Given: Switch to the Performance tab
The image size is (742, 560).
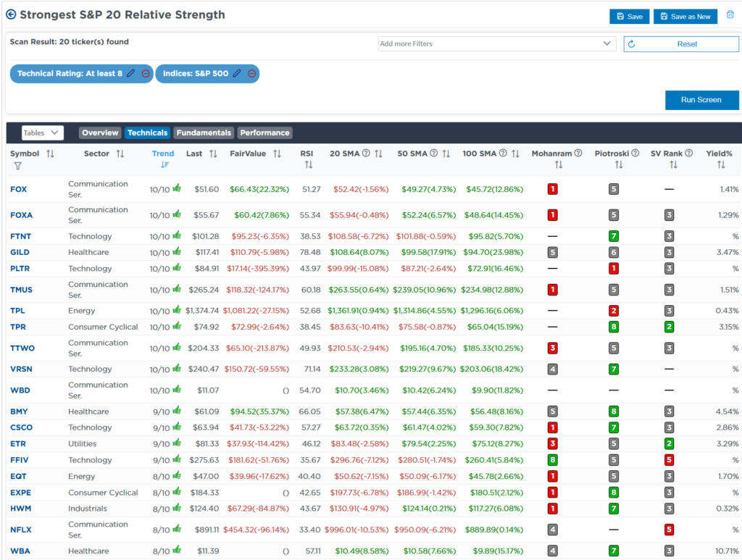Looking at the screenshot, I should point(264,133).
